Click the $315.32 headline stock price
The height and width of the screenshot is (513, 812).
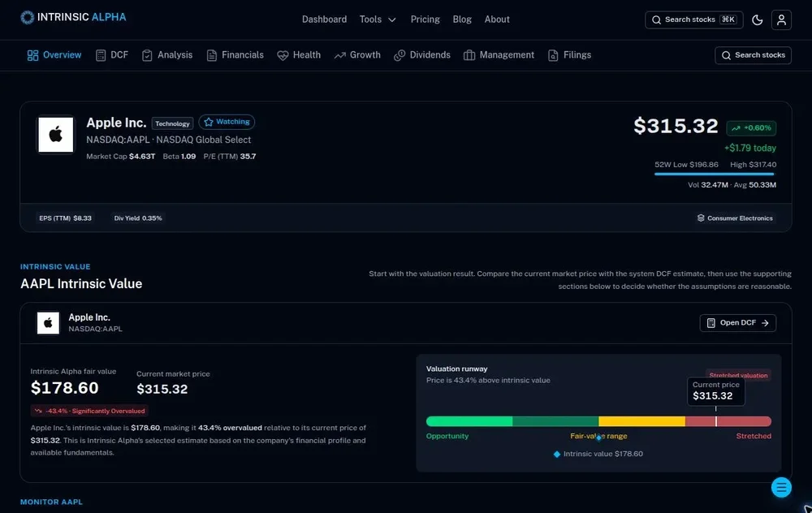tap(676, 126)
